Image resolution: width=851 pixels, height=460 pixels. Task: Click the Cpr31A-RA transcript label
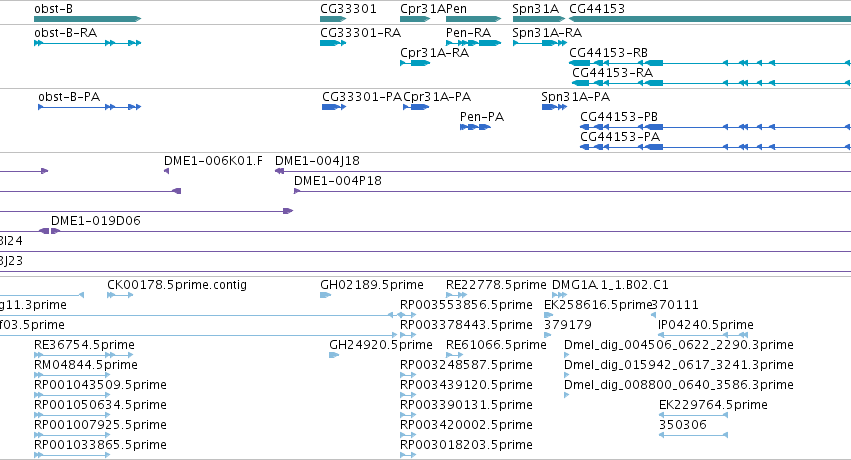[x=434, y=53]
